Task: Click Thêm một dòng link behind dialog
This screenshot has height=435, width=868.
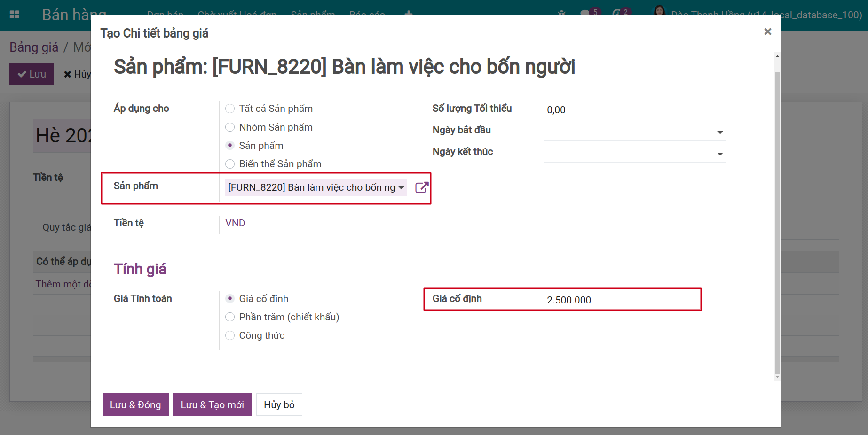Action: (x=63, y=284)
